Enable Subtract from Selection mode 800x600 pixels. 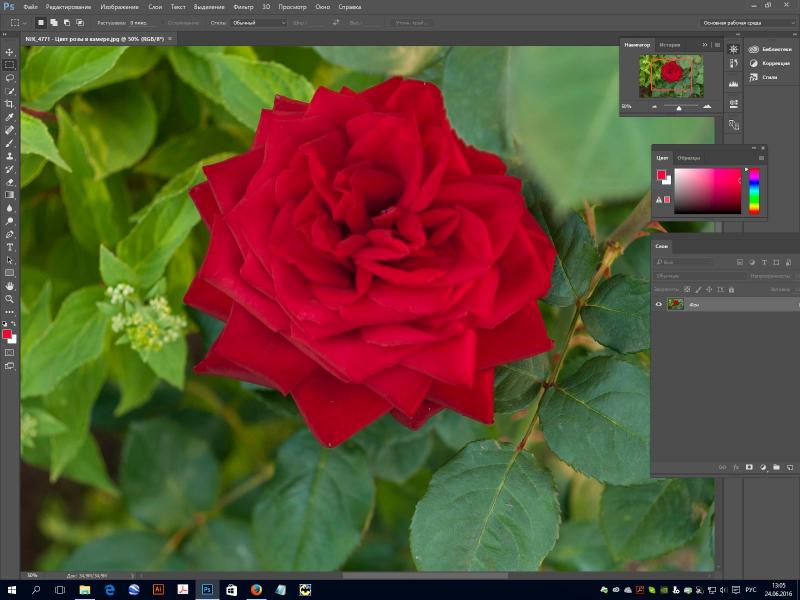(67, 23)
